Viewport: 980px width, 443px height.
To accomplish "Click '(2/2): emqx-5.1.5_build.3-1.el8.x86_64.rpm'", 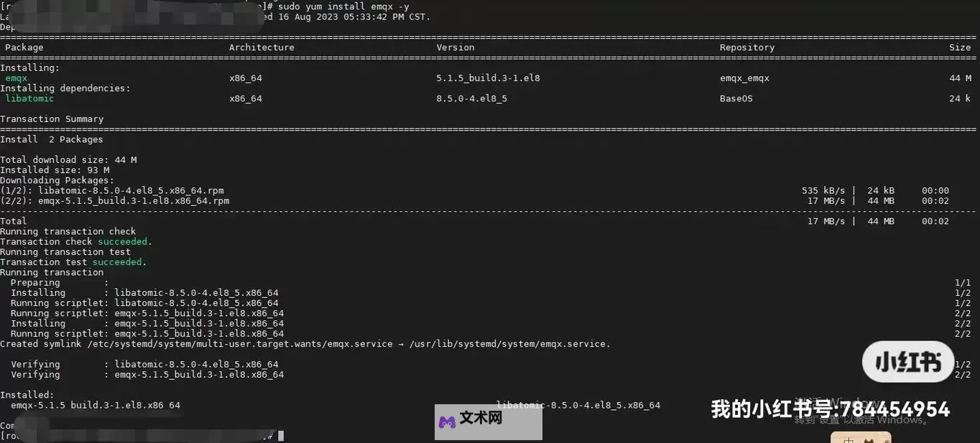I will pos(115,201).
